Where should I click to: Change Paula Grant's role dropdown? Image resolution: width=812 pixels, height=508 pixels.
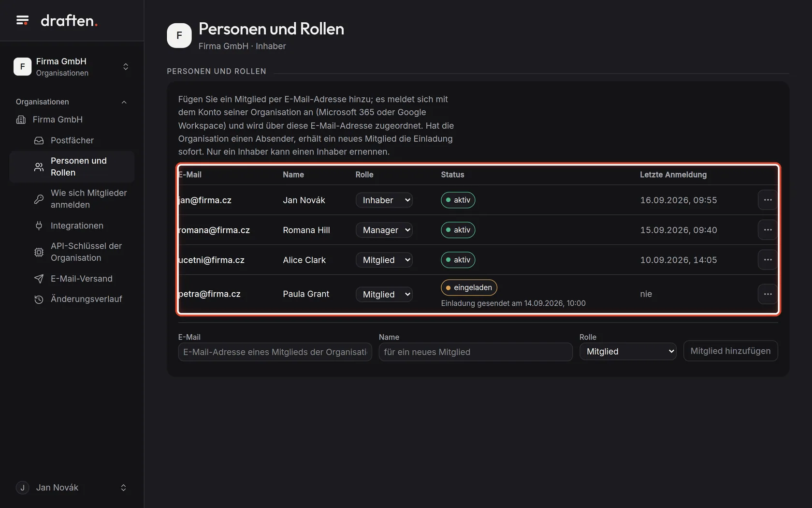(384, 294)
